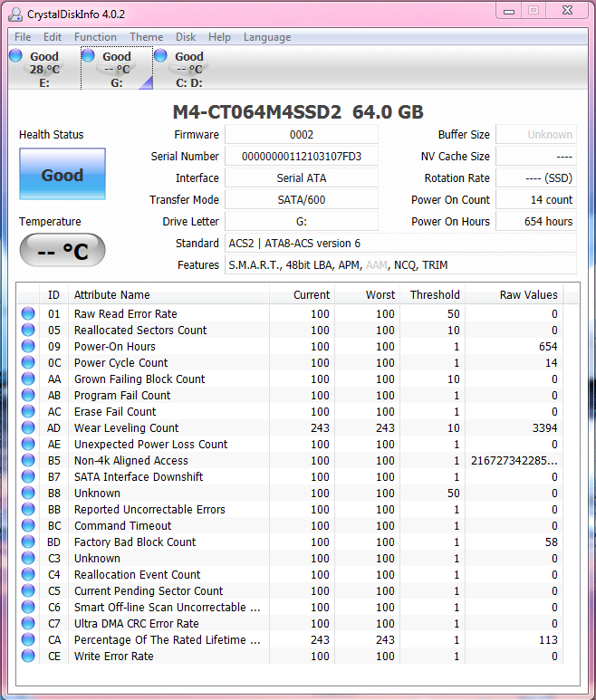Select the G: disk tab
Viewport: 596px width, 700px height.
click(117, 68)
